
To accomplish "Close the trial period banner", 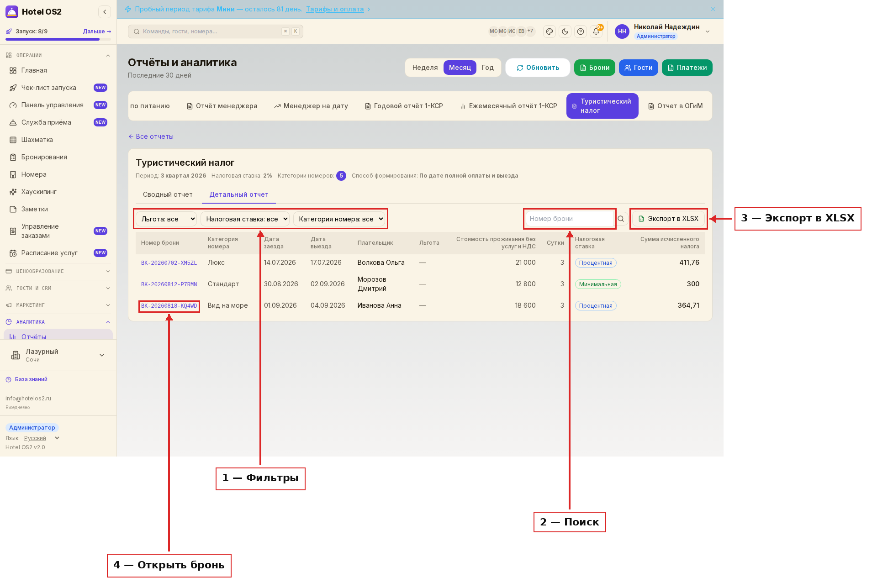I will tap(713, 9).
